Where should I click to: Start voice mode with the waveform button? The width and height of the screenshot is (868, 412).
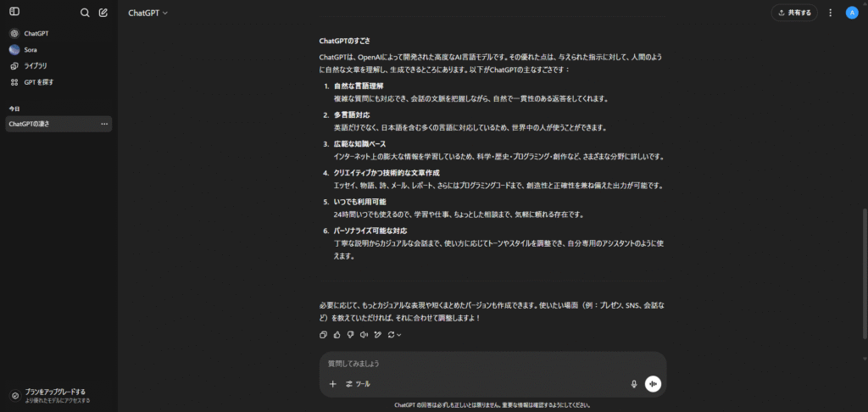654,384
